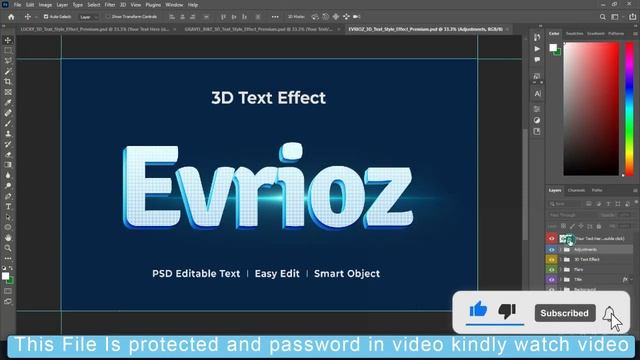Select the Blur tool

point(8,176)
